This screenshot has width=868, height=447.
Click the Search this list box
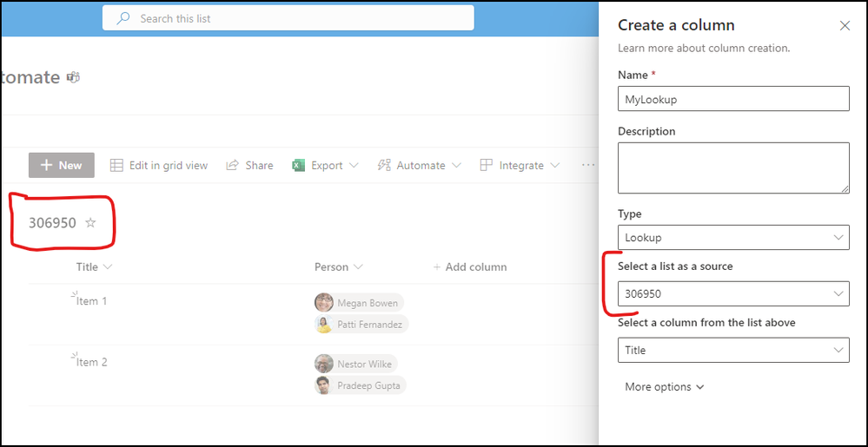point(288,18)
